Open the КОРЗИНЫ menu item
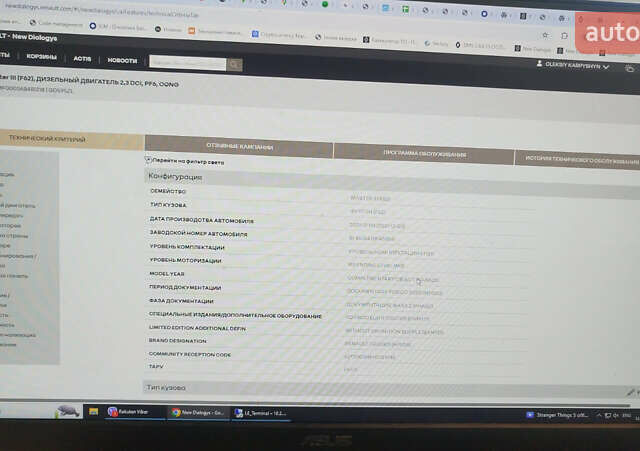The width and height of the screenshot is (640, 451). (42, 57)
